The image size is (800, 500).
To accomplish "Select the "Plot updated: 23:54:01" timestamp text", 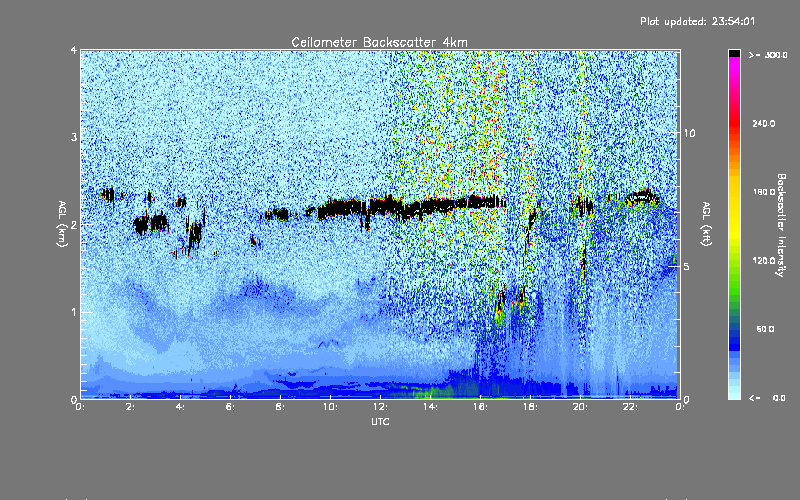I will 697,21.
